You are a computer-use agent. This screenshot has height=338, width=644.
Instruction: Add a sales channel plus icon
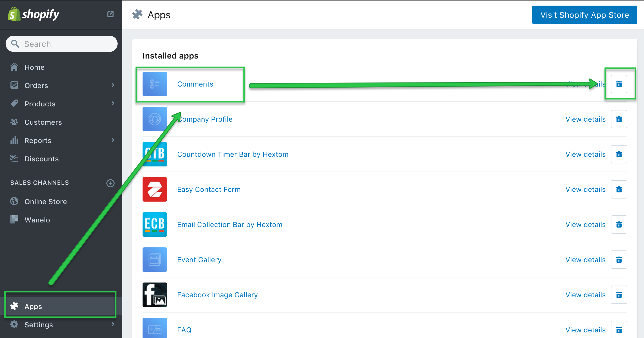tap(110, 183)
